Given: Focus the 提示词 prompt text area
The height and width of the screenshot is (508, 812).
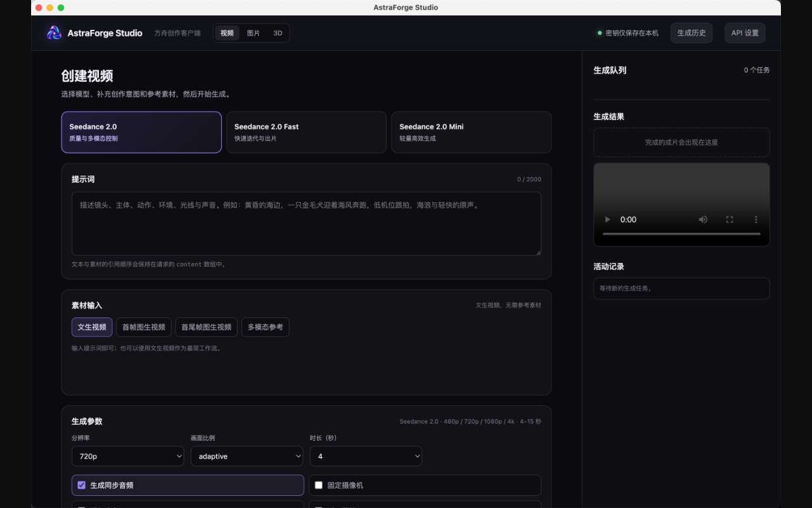Looking at the screenshot, I should [x=306, y=224].
